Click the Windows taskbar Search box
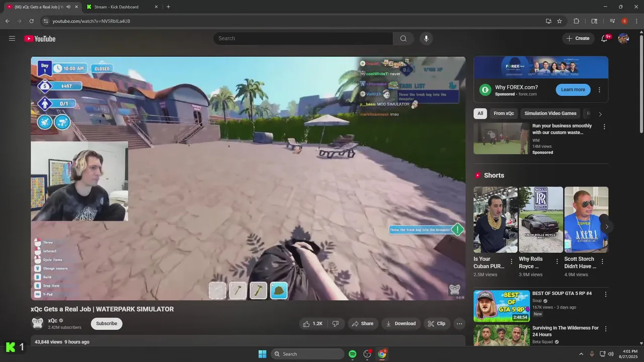This screenshot has height=362, width=644. click(308, 354)
